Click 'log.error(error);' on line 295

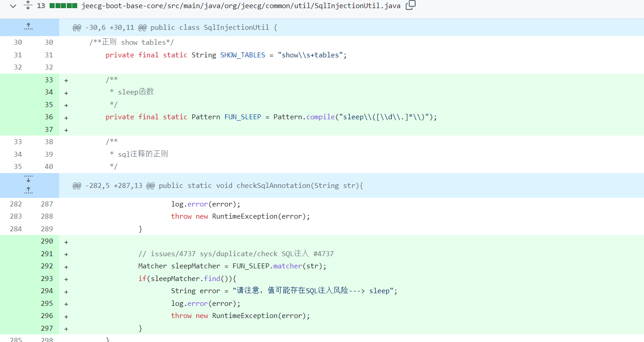[206, 304]
